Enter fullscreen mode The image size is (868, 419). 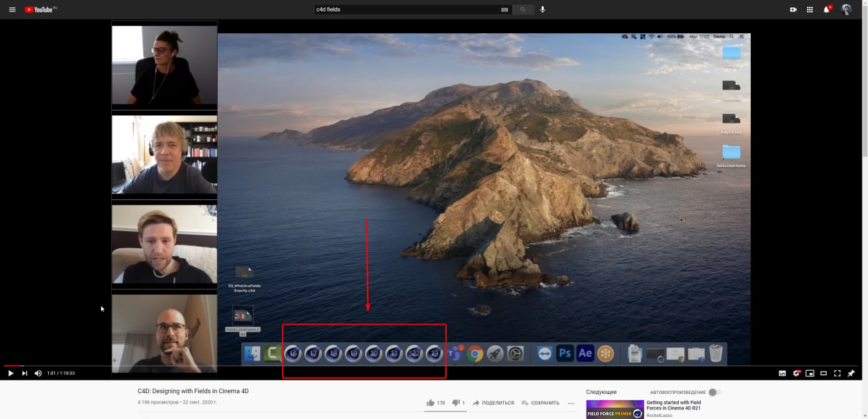pos(837,373)
